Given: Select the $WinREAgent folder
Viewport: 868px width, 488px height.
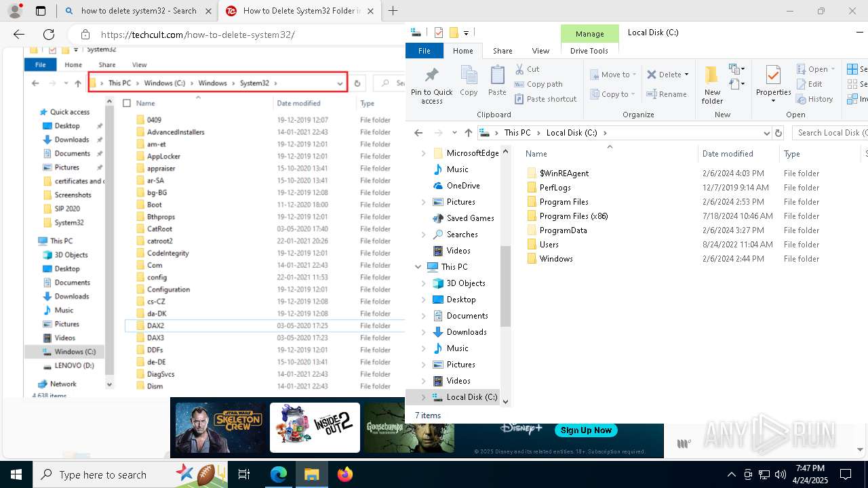Looking at the screenshot, I should coord(564,174).
